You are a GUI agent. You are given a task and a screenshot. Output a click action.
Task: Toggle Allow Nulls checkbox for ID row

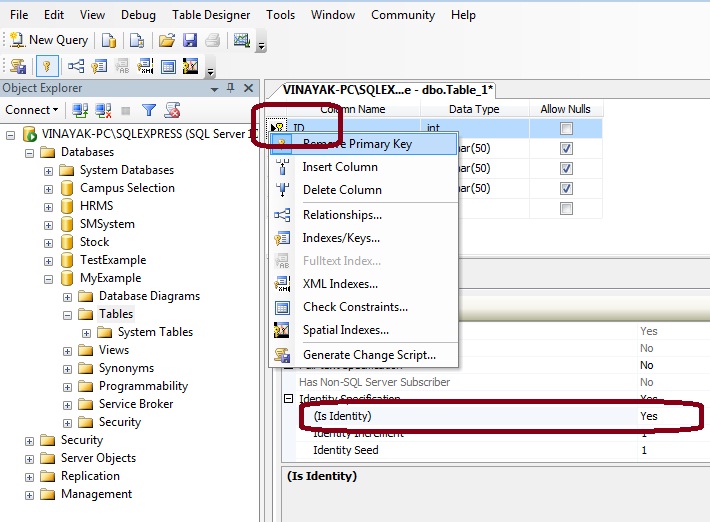tap(566, 128)
